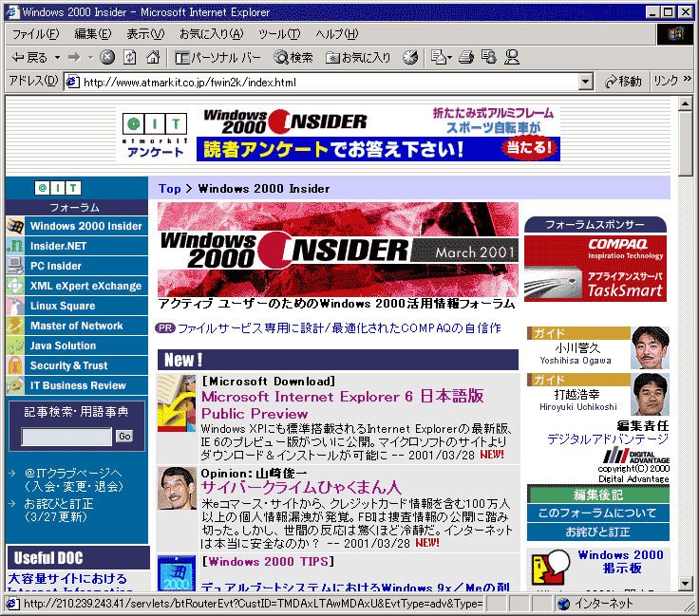Click the 編集後記 green button
This screenshot has width=699, height=616.
click(597, 495)
